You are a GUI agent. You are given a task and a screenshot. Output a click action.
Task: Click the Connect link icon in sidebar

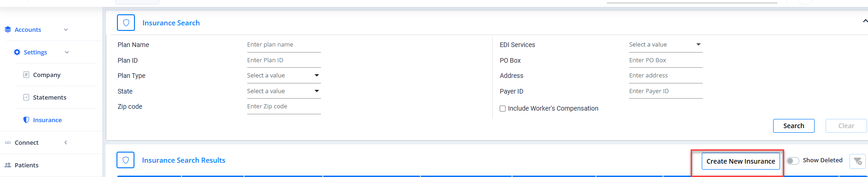point(8,142)
